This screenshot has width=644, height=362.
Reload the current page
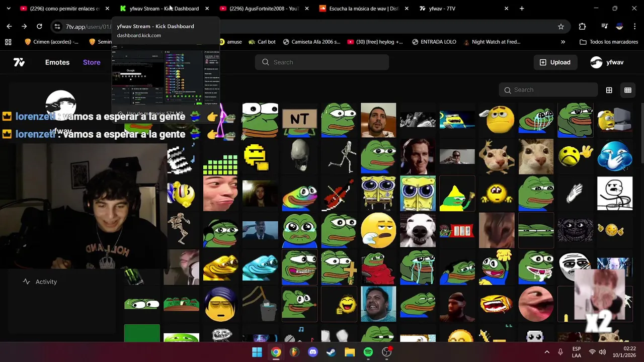pos(39,27)
